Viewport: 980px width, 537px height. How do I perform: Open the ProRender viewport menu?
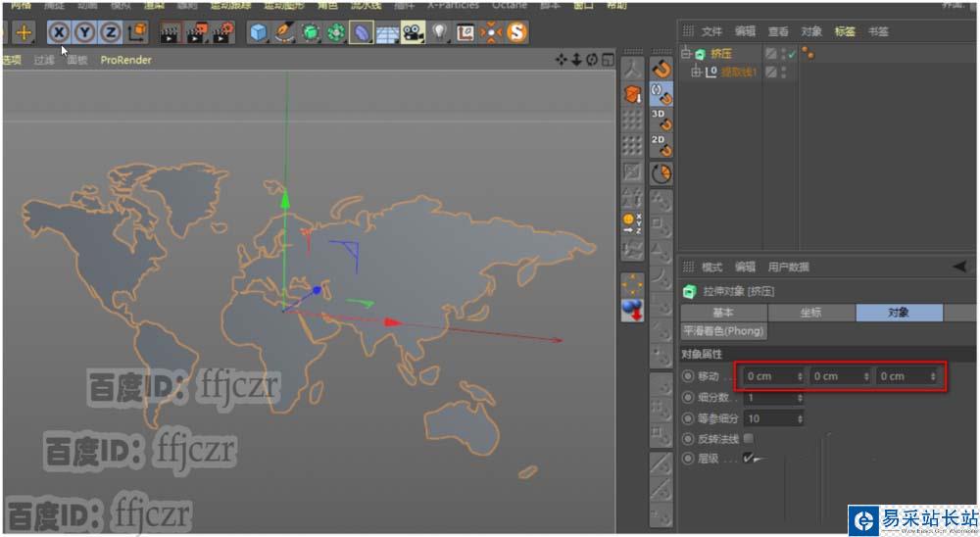(125, 60)
